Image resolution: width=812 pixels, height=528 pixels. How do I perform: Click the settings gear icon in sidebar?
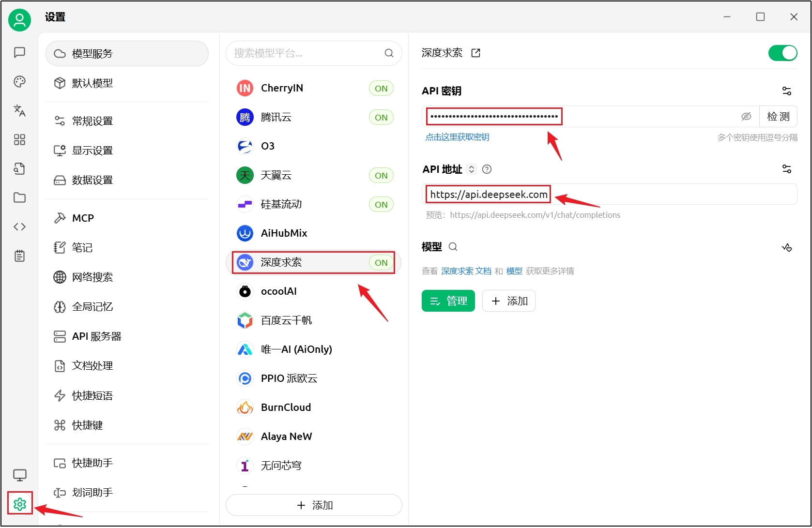20,504
